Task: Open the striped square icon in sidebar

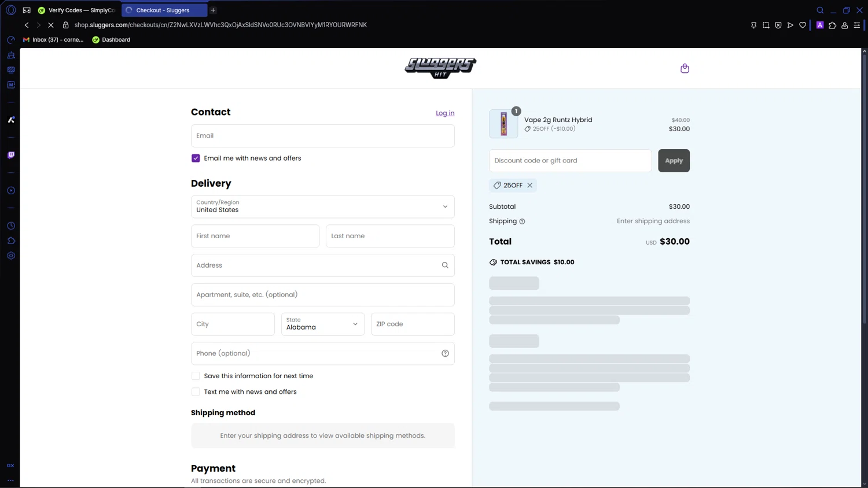Action: tap(11, 70)
